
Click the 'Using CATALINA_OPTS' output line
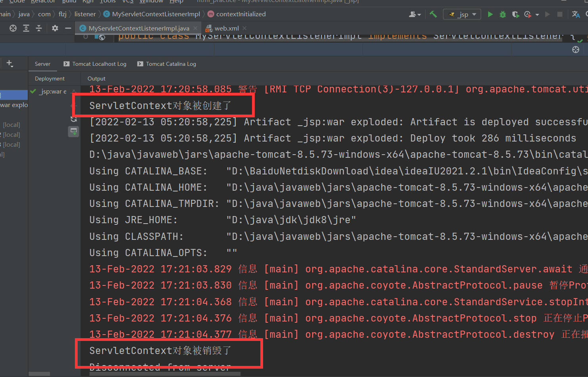coord(163,253)
